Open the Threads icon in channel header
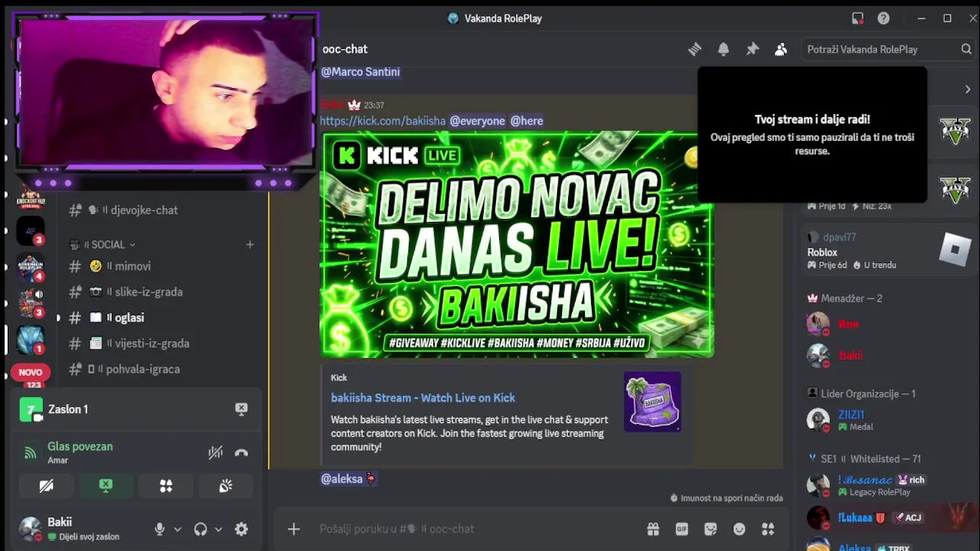This screenshot has width=980, height=551. pos(694,49)
